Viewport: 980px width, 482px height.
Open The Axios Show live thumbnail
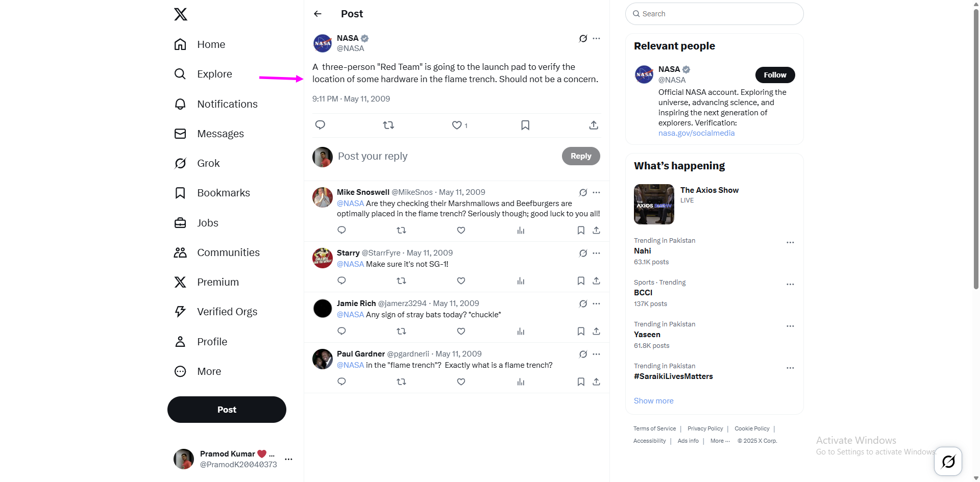click(654, 204)
